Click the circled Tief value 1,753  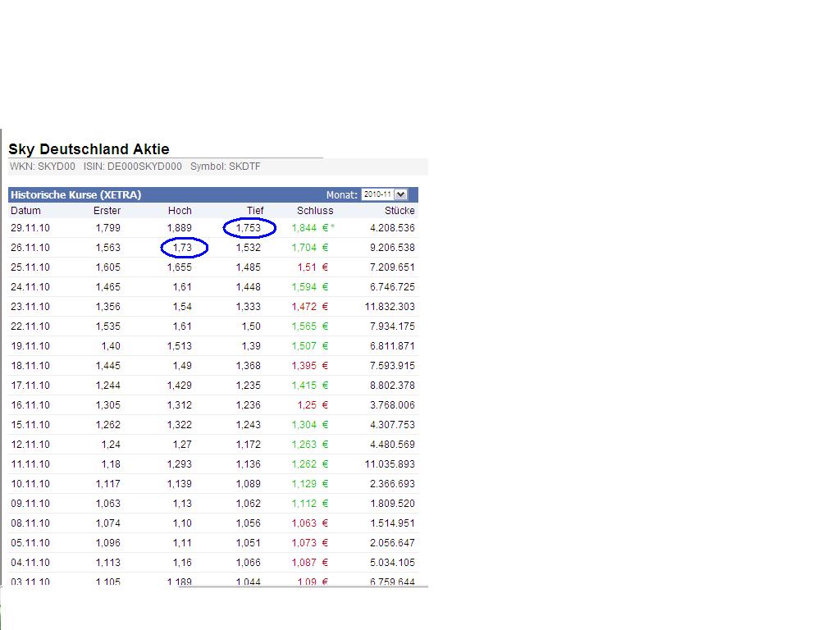249,228
